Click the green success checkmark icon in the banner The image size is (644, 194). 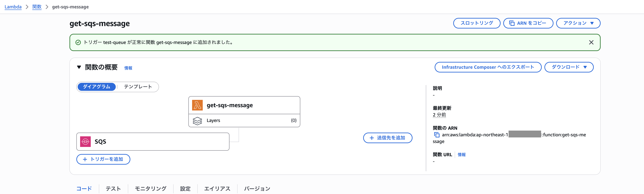pyautogui.click(x=79, y=42)
